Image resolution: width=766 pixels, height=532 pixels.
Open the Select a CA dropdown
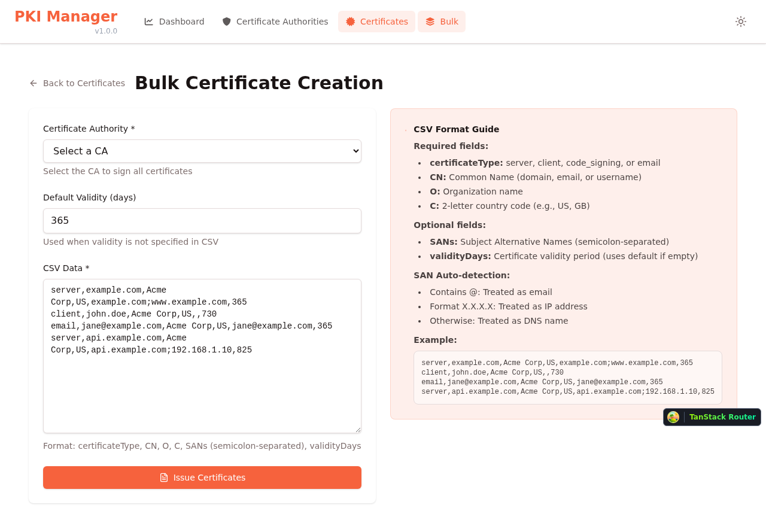[202, 151]
